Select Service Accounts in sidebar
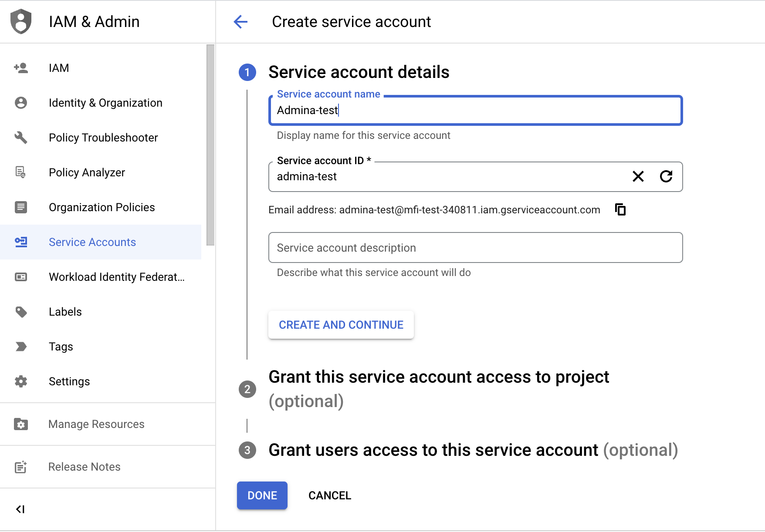Image resolution: width=765 pixels, height=532 pixels. tap(101, 242)
